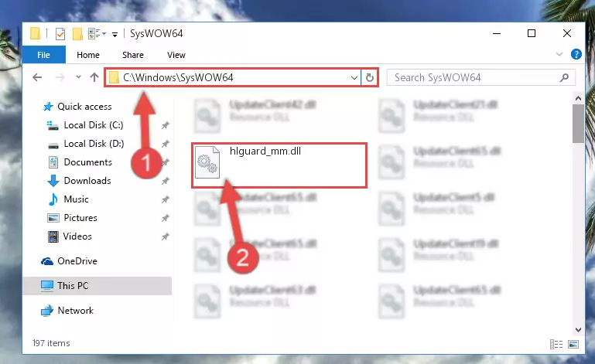Click pin icon next to Local Disk (D:)
This screenshot has height=364, width=595.
pyautogui.click(x=165, y=144)
